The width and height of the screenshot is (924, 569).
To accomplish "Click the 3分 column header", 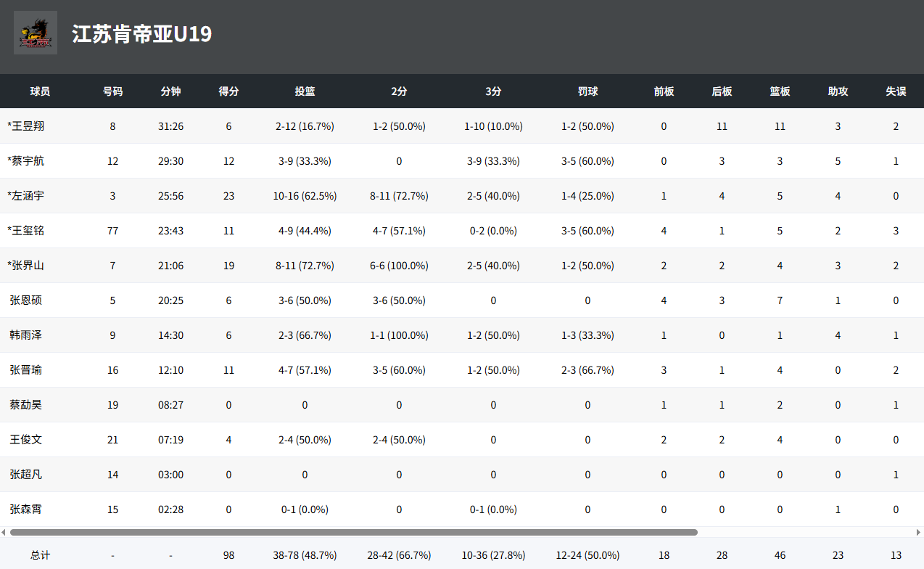I will (x=493, y=91).
